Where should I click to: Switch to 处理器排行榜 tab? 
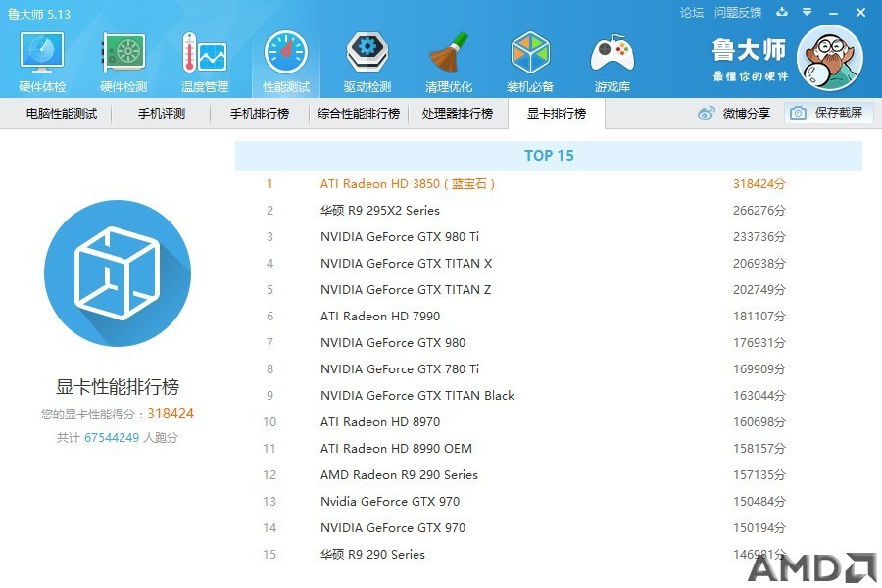(458, 113)
